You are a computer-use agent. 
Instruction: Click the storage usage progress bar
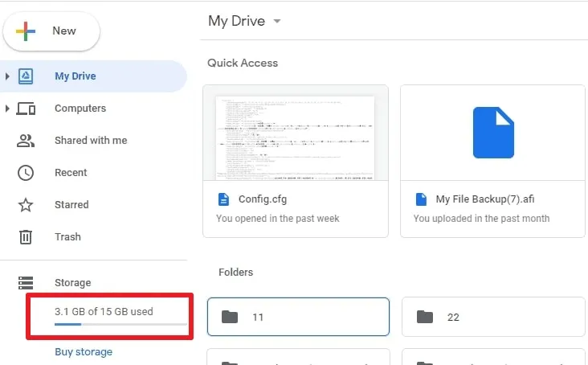[120, 324]
